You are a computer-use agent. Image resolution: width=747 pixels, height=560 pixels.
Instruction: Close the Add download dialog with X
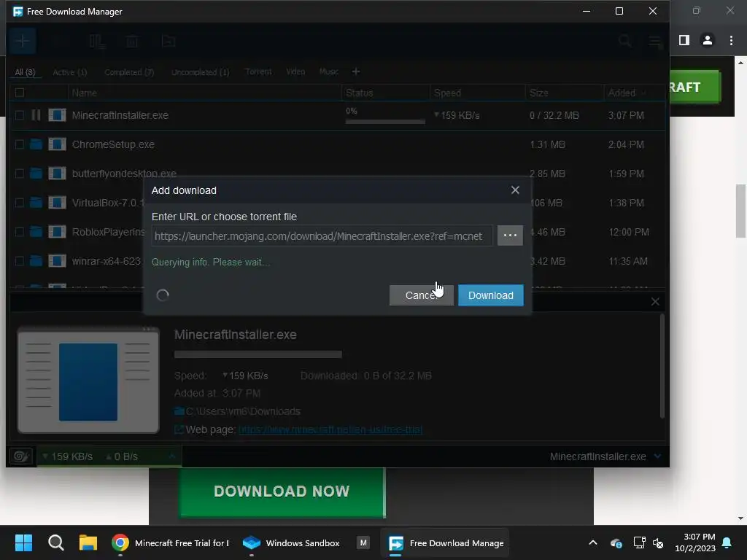pos(515,190)
